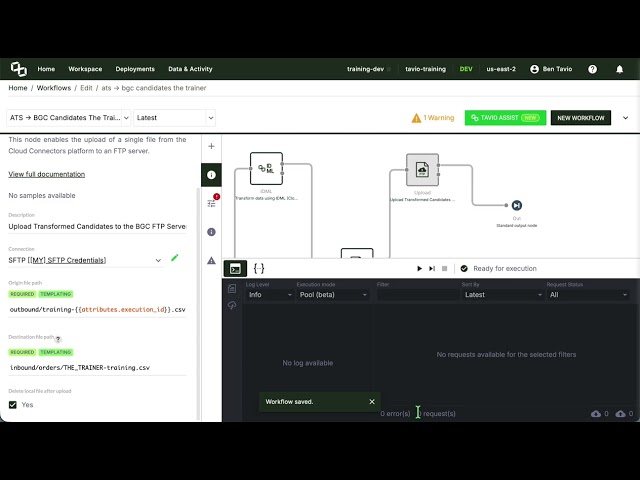Open the Sort By Latest dropdown
Image resolution: width=640 pixels, height=480 pixels.
tap(503, 295)
